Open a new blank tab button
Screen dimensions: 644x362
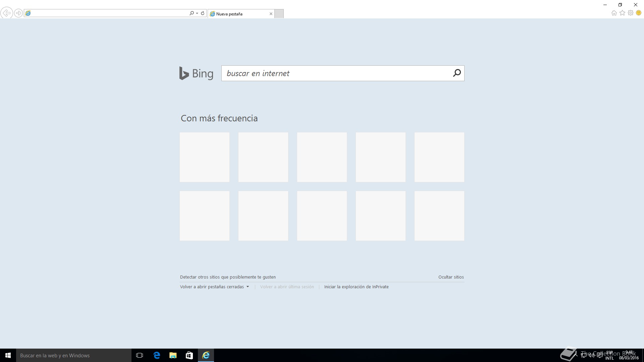(x=279, y=14)
